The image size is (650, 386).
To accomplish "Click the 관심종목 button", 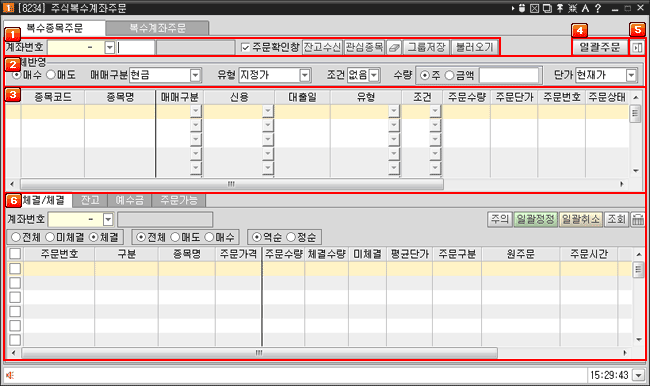I will pos(364,48).
